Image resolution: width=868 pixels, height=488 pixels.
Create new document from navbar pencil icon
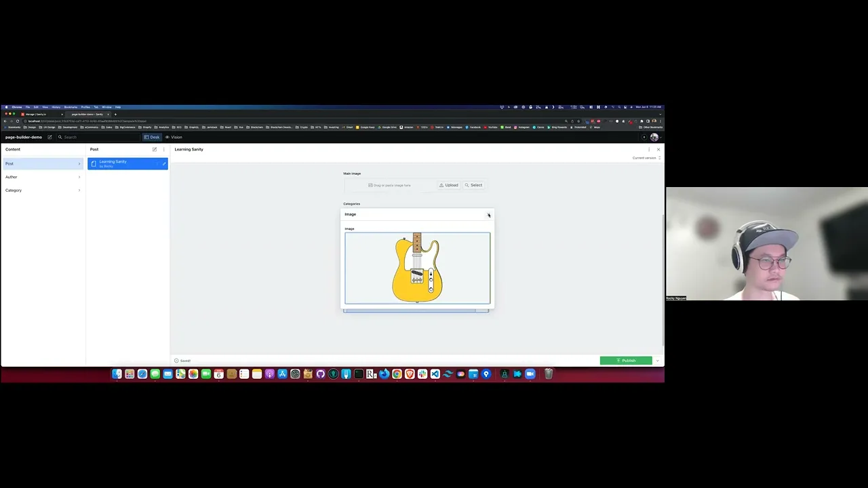pyautogui.click(x=50, y=137)
